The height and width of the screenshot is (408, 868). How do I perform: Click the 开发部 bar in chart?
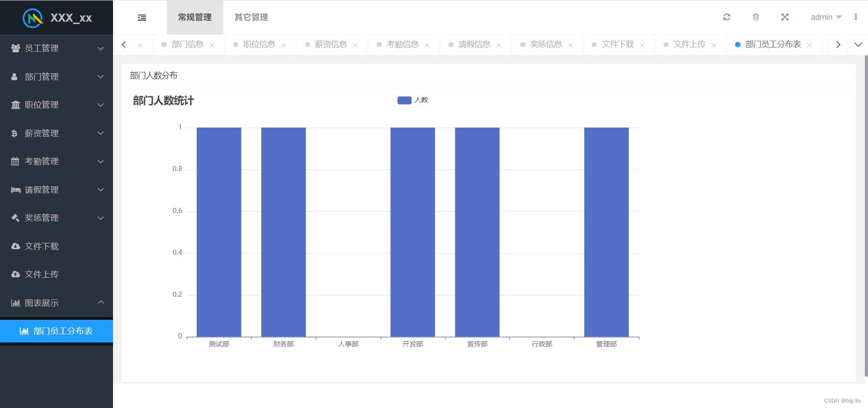[x=413, y=232]
